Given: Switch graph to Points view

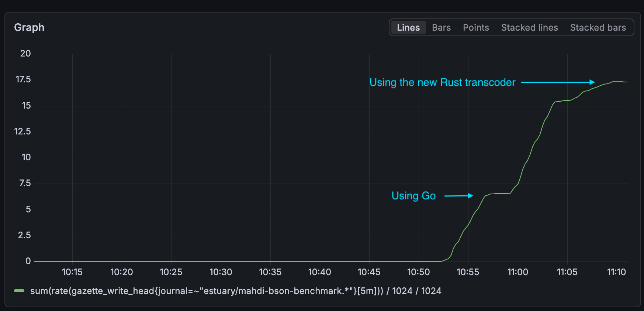Looking at the screenshot, I should pos(476,28).
